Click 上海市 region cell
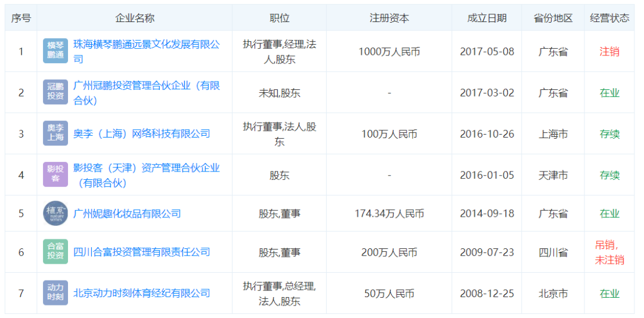The height and width of the screenshot is (318, 644). point(553,134)
